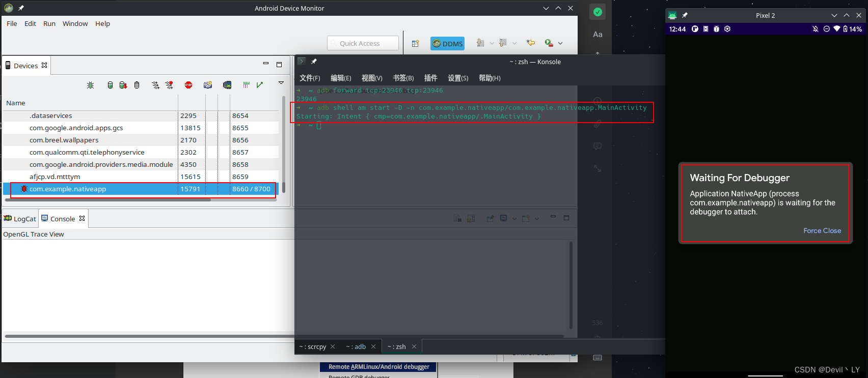This screenshot has width=868, height=378.
Task: Click the Debug selected process bug icon
Action: tap(90, 85)
